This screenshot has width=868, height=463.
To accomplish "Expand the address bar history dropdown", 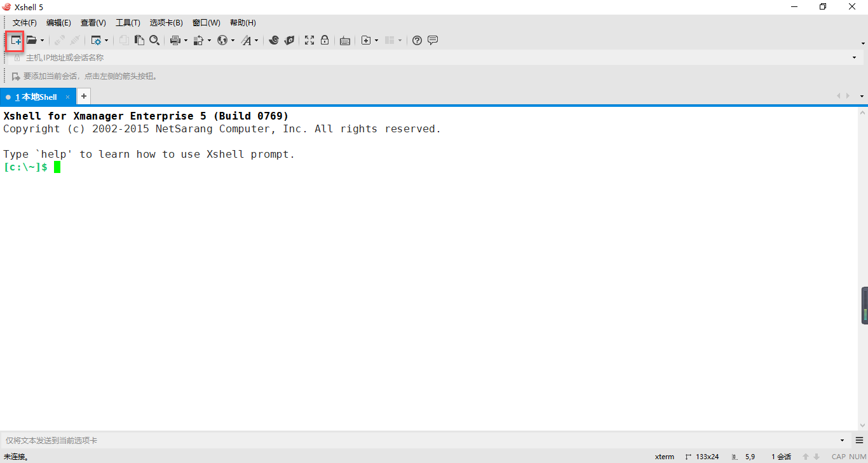I will pyautogui.click(x=854, y=58).
